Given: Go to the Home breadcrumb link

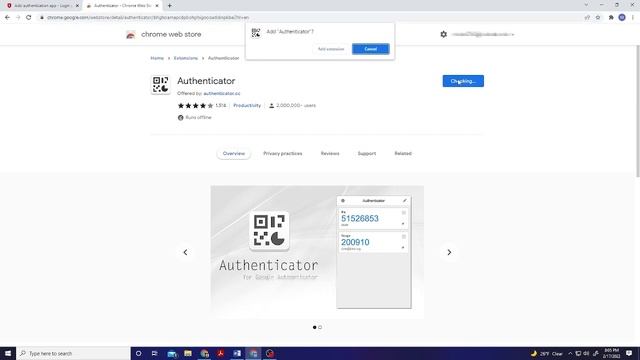Looking at the screenshot, I should [x=157, y=58].
